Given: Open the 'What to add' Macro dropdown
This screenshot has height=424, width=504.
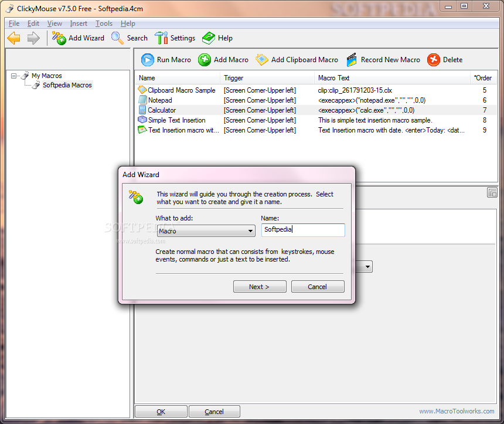Looking at the screenshot, I should pos(206,231).
